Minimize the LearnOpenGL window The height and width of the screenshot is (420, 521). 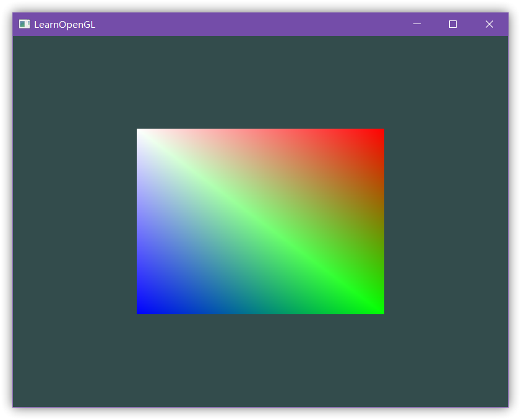(x=417, y=24)
